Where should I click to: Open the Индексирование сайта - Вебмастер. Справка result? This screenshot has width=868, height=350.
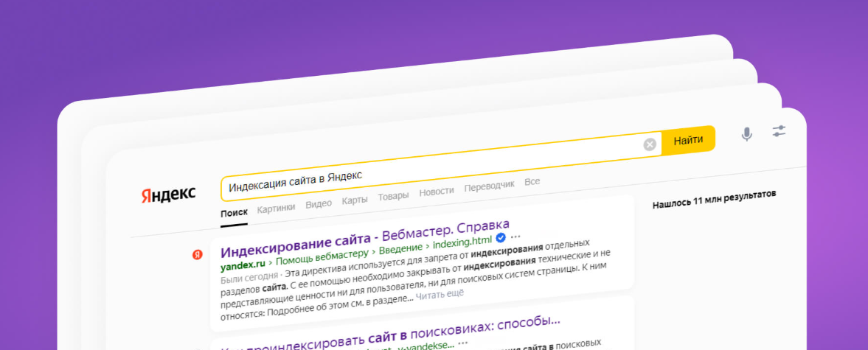pyautogui.click(x=365, y=238)
